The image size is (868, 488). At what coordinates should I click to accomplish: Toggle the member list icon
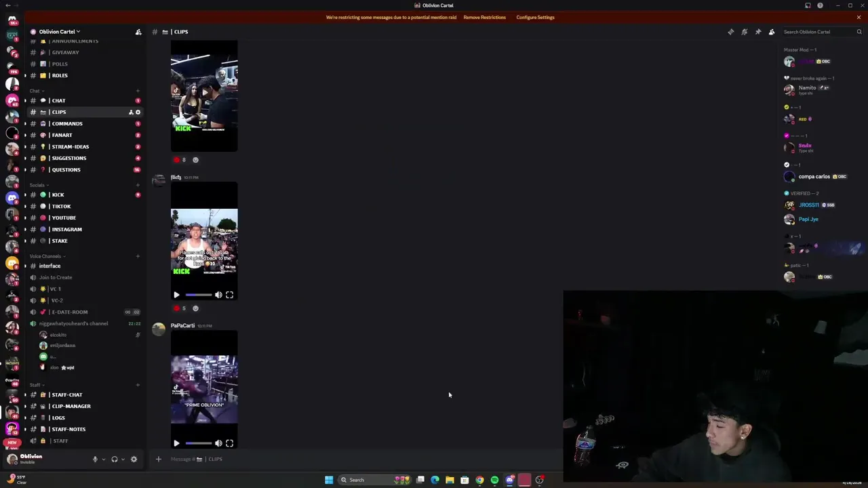pyautogui.click(x=771, y=32)
